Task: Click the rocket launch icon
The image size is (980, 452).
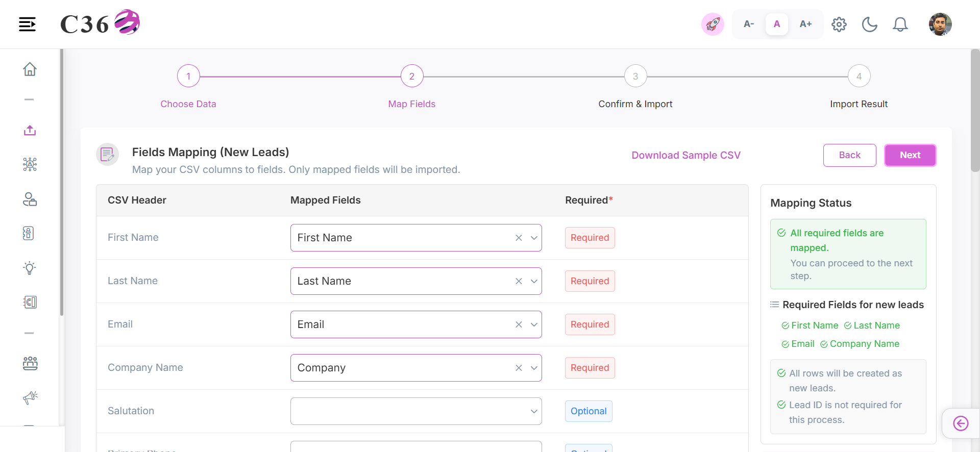Action: [713, 24]
